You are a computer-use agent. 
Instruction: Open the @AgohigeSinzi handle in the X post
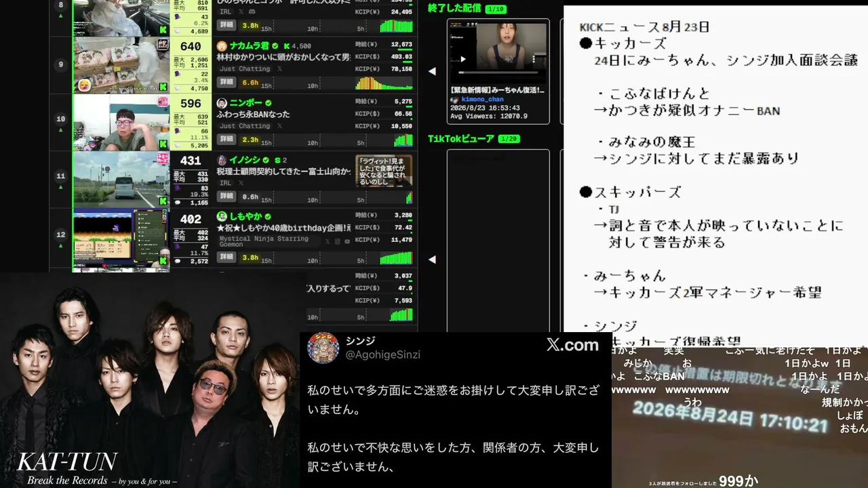pyautogui.click(x=383, y=354)
